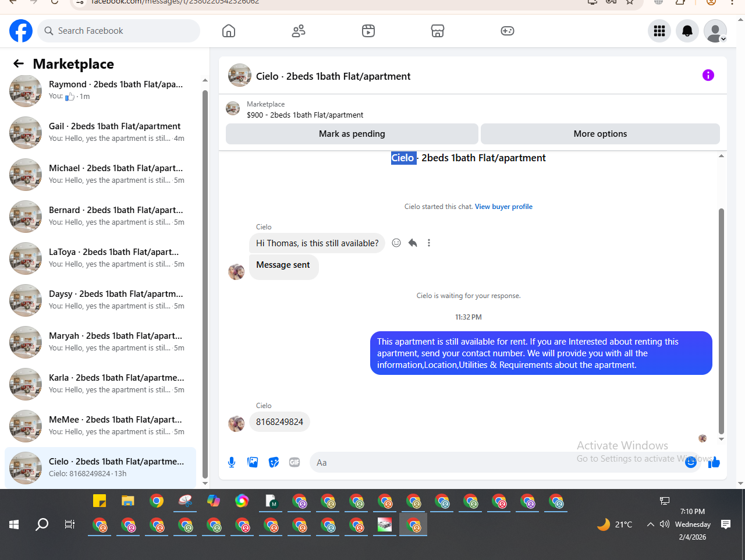The image size is (745, 560).
Task: Open Windows Task View
Action: [x=70, y=524]
